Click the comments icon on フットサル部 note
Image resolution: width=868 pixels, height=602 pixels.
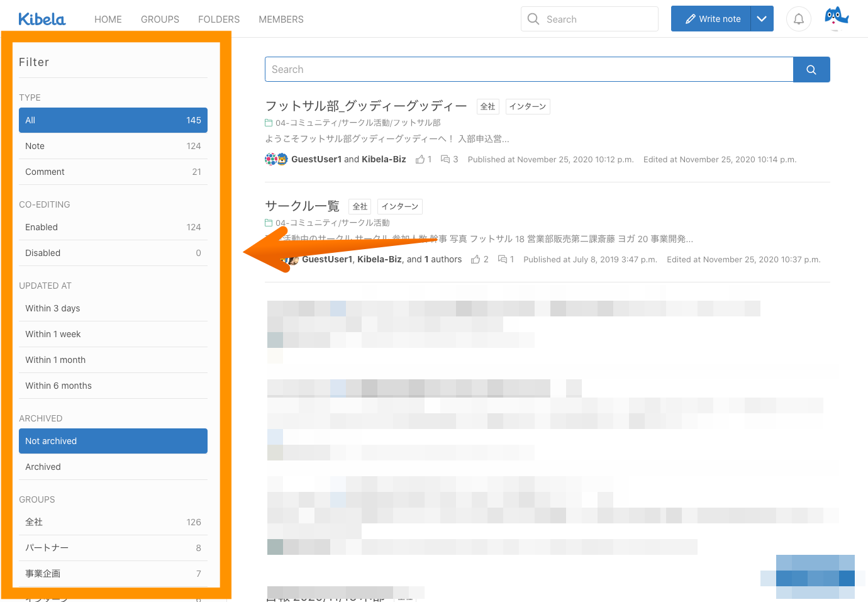coord(445,160)
